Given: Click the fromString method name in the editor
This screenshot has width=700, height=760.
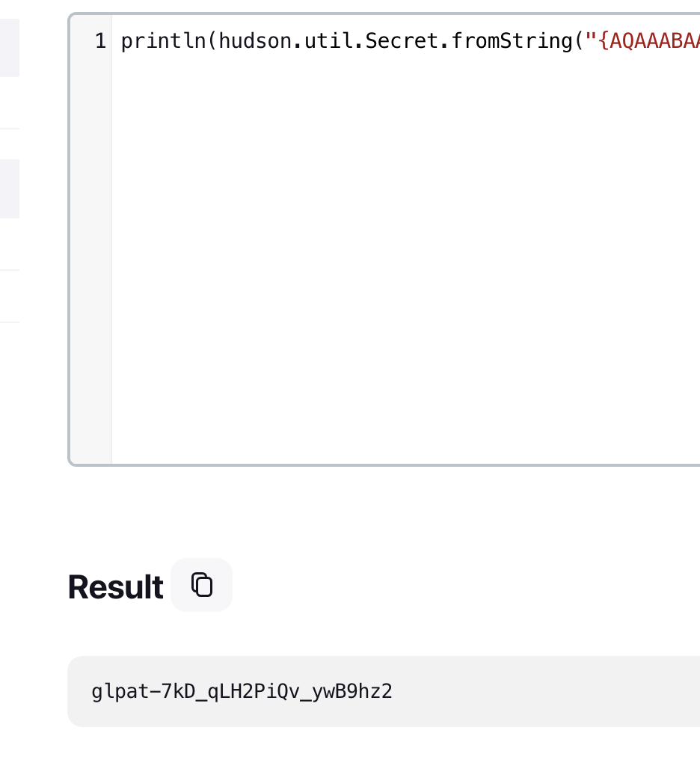Looking at the screenshot, I should (x=512, y=40).
